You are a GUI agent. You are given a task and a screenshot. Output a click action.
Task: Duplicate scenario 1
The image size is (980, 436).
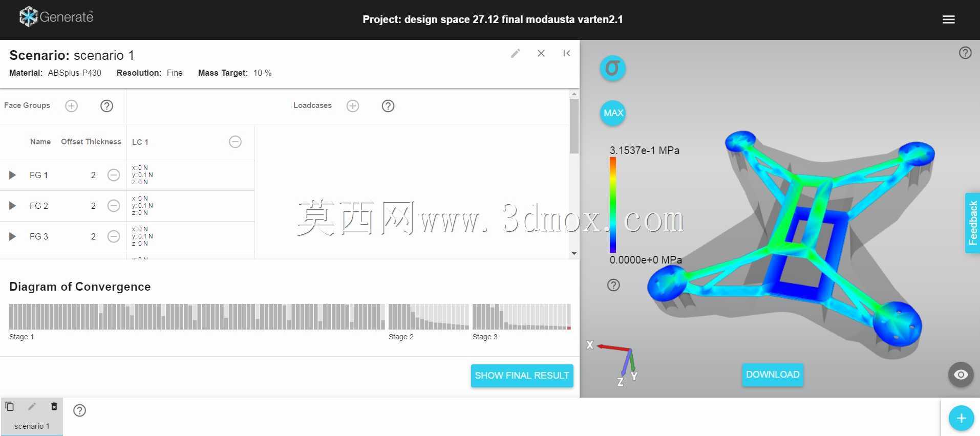[x=9, y=406]
